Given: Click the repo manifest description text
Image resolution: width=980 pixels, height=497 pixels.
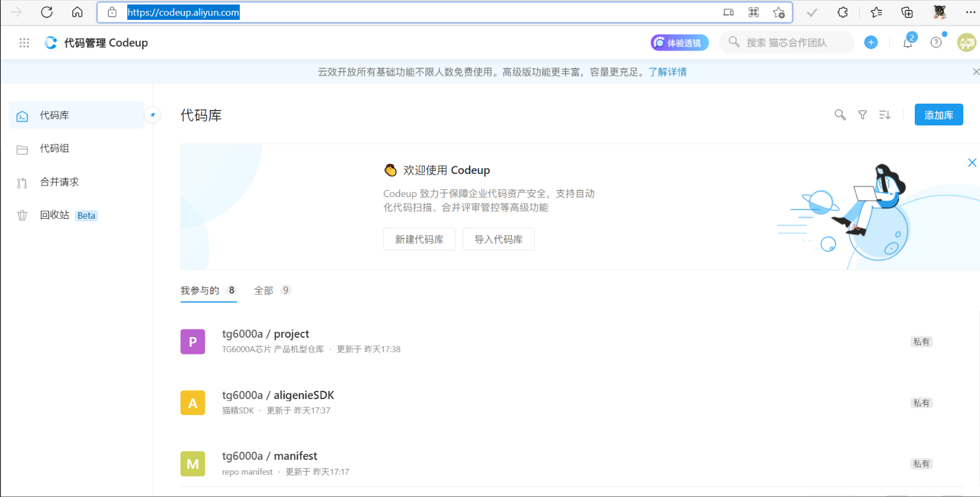Looking at the screenshot, I should pos(247,472).
